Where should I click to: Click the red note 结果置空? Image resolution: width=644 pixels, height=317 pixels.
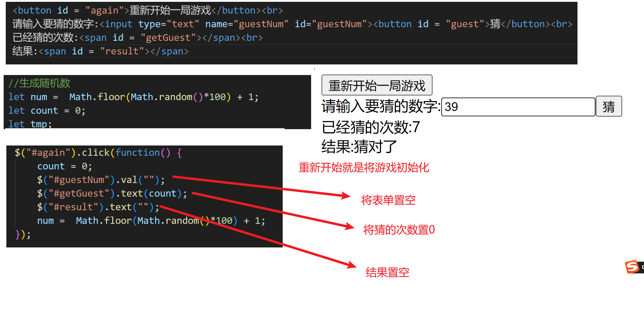pos(387,272)
